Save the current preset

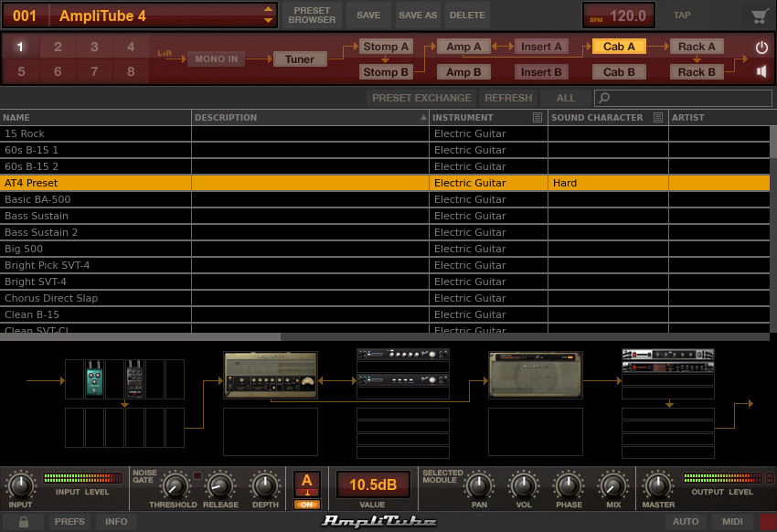tap(368, 16)
